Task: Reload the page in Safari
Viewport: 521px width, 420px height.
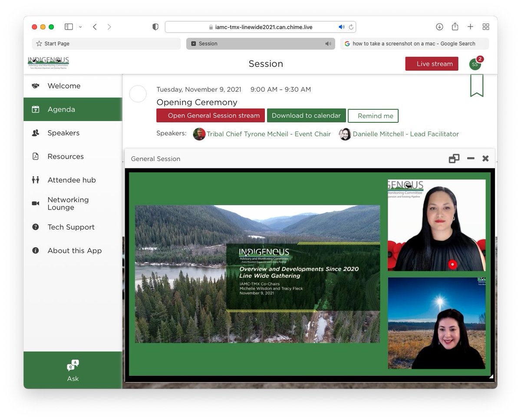Action: (x=351, y=27)
